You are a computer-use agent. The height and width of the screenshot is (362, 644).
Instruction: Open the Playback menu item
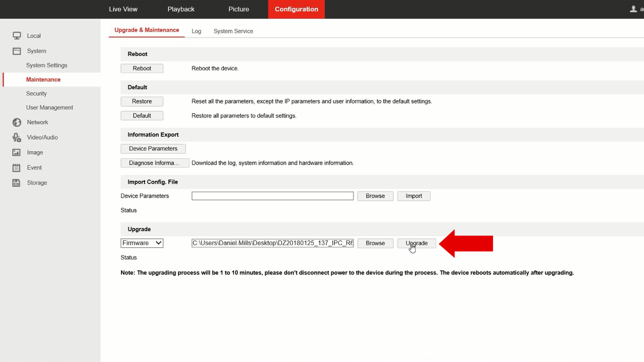click(x=181, y=9)
